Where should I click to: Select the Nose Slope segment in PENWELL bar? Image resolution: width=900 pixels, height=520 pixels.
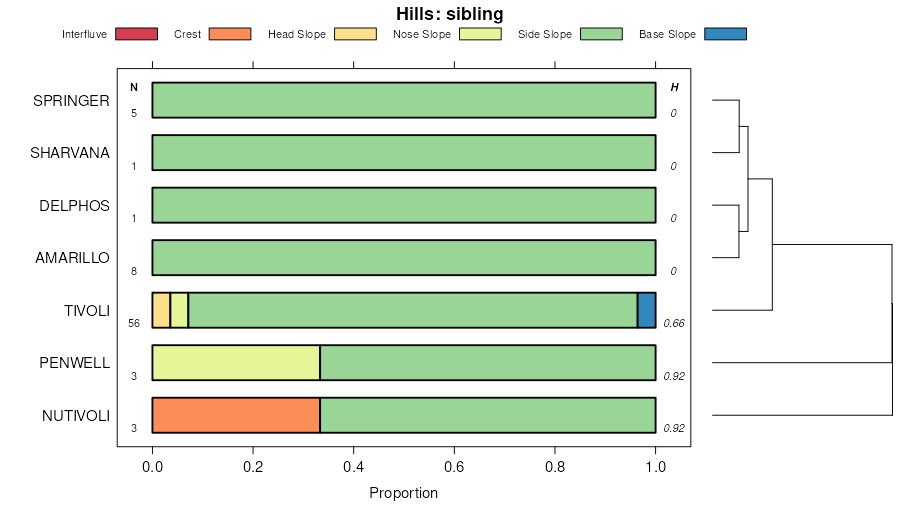click(x=236, y=362)
